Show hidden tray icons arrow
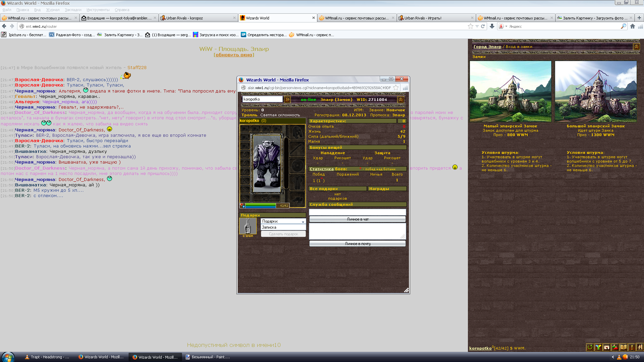 (613, 357)
